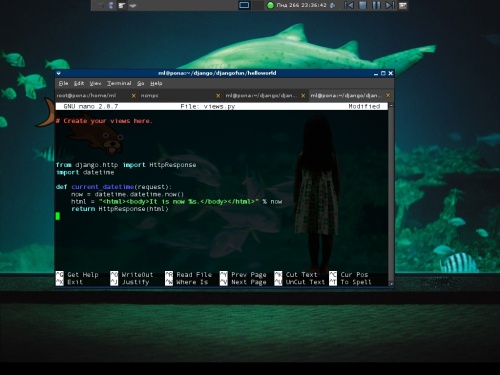Viewport: 500px width, 375px height.
Task: Open the View menu
Action: point(95,83)
